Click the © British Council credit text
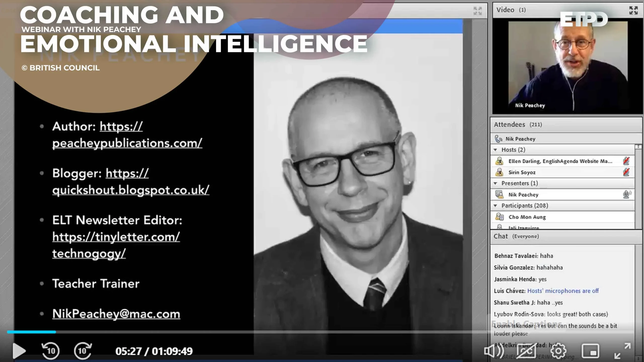 [61, 68]
